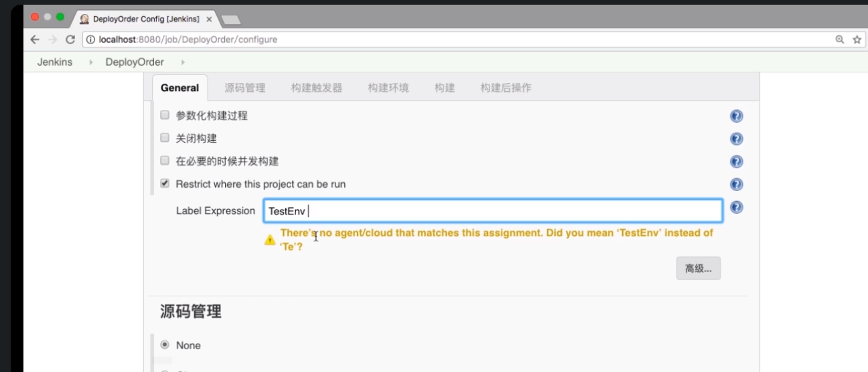This screenshot has width=868, height=372.
Task: Click the 源码管理 section heading
Action: pos(191,312)
